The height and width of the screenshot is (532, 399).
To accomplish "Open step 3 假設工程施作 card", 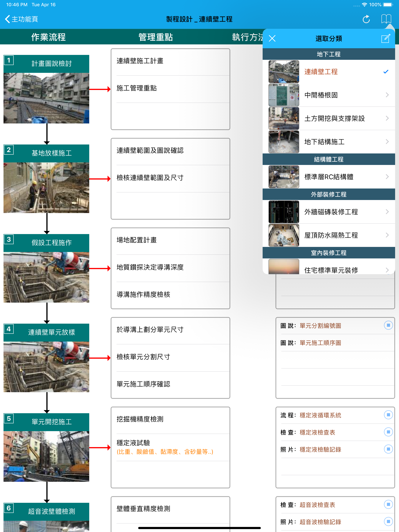I will [46, 268].
